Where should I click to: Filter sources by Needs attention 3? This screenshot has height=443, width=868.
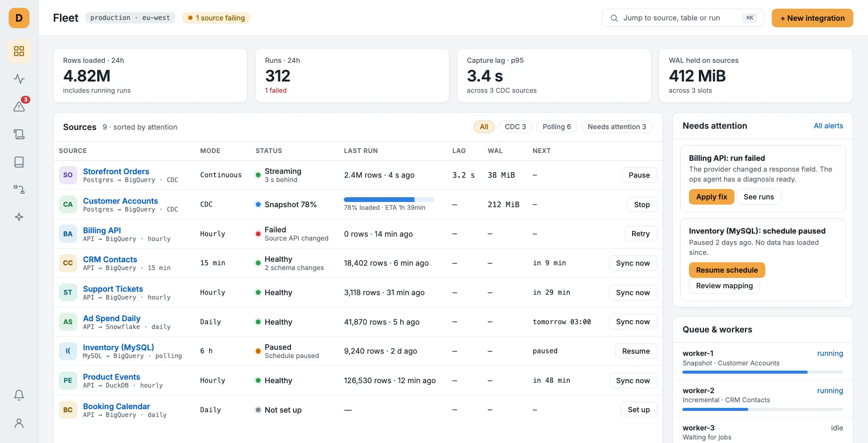(x=617, y=127)
